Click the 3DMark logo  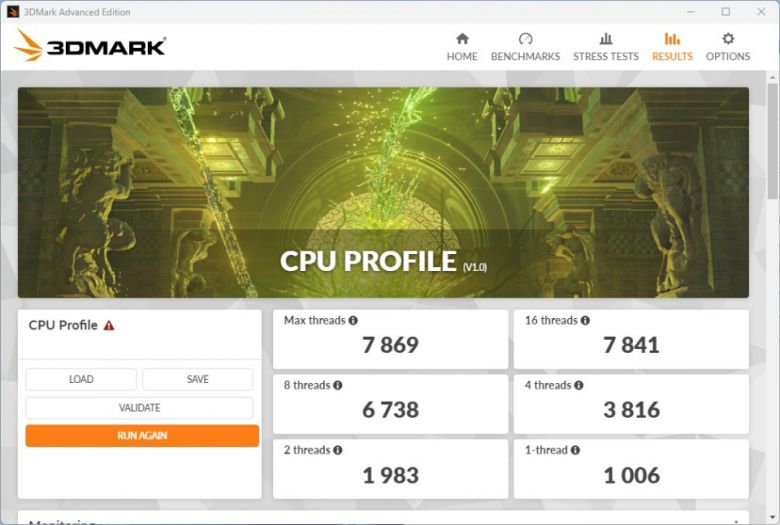[90, 46]
